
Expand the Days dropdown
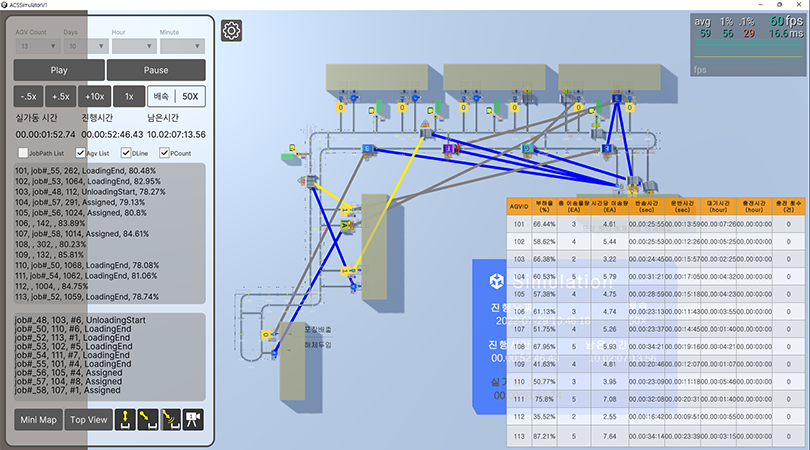point(85,45)
